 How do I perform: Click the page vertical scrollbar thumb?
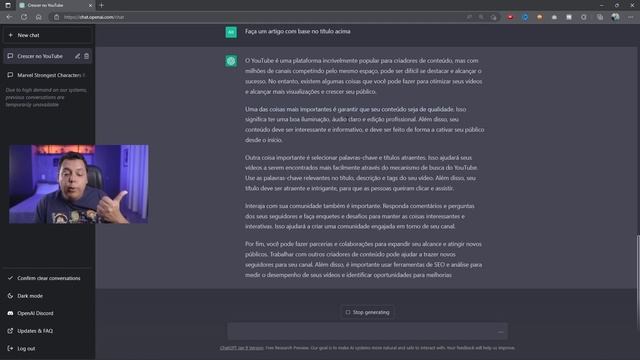638,282
